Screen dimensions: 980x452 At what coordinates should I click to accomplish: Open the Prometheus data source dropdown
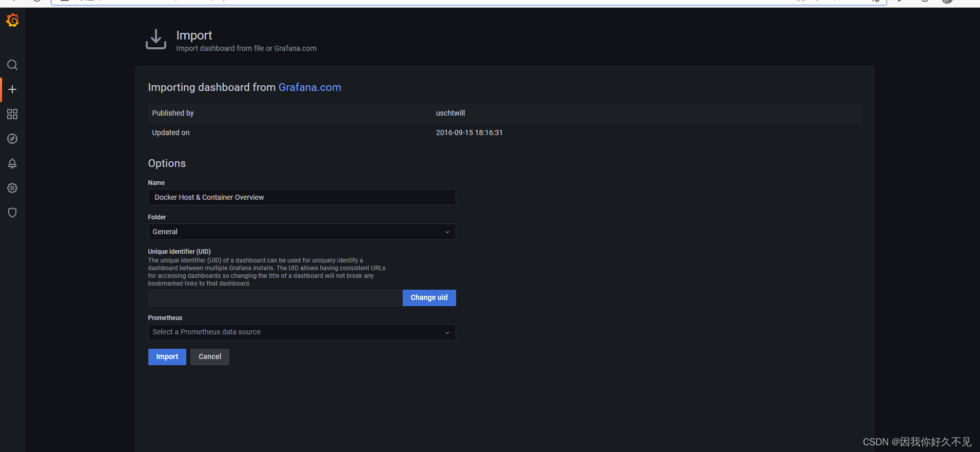pos(302,332)
